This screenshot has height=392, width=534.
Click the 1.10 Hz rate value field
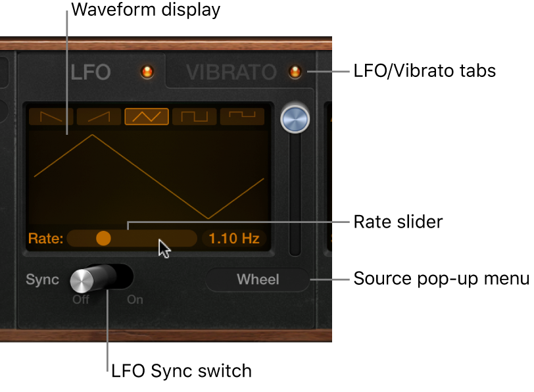234,238
